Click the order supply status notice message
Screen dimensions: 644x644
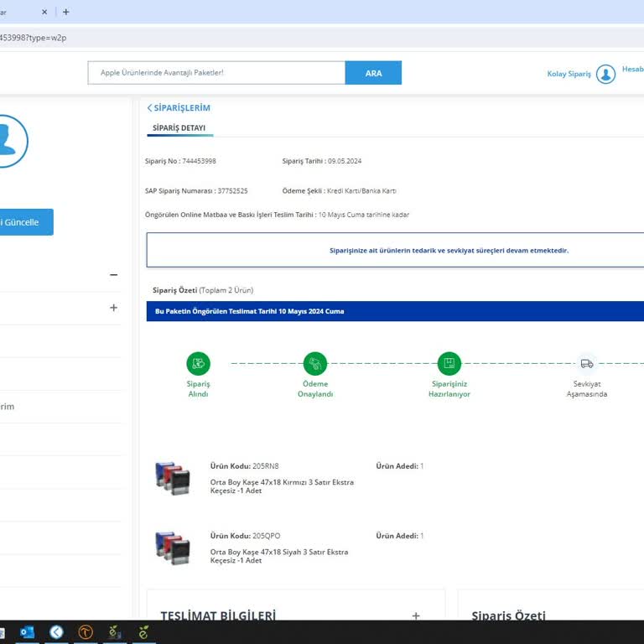pos(449,251)
